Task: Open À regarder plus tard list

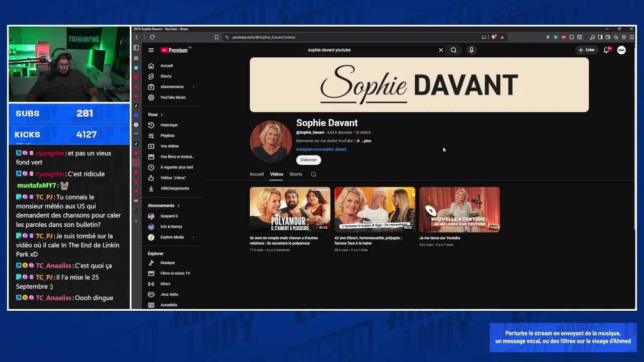Action: [x=173, y=167]
